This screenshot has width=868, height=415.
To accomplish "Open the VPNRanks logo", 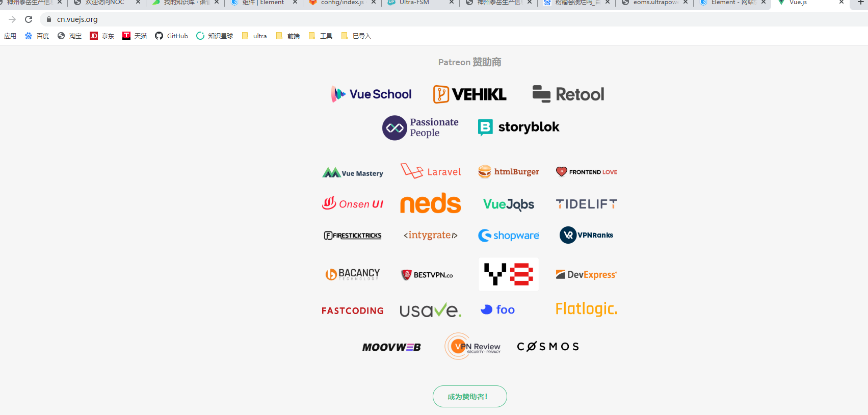I will click(x=587, y=235).
